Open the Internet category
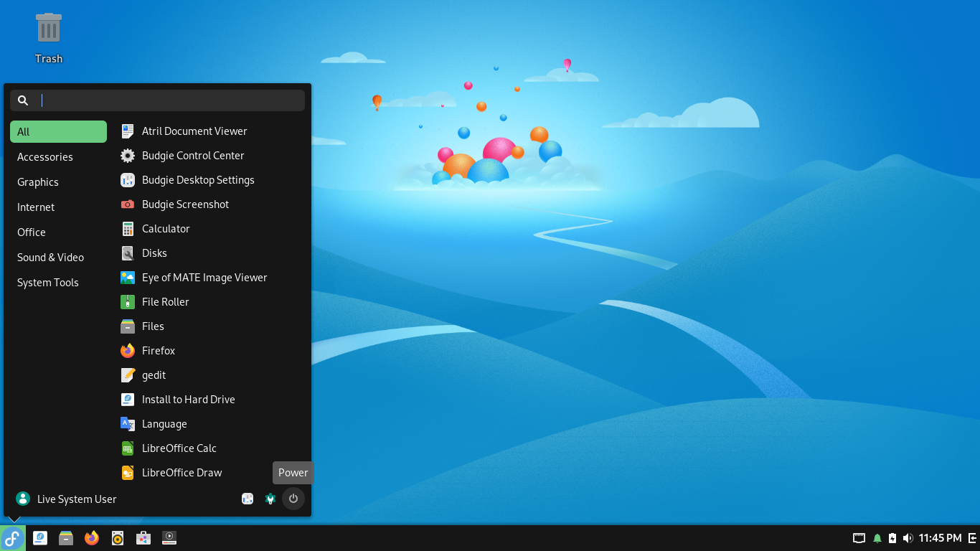The width and height of the screenshot is (980, 551). coord(58,207)
